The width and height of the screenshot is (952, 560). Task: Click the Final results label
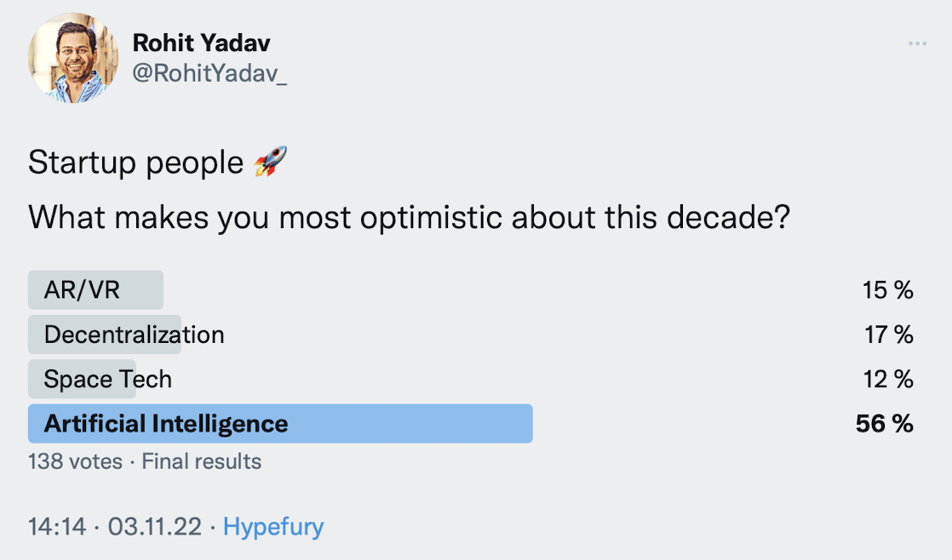201,462
